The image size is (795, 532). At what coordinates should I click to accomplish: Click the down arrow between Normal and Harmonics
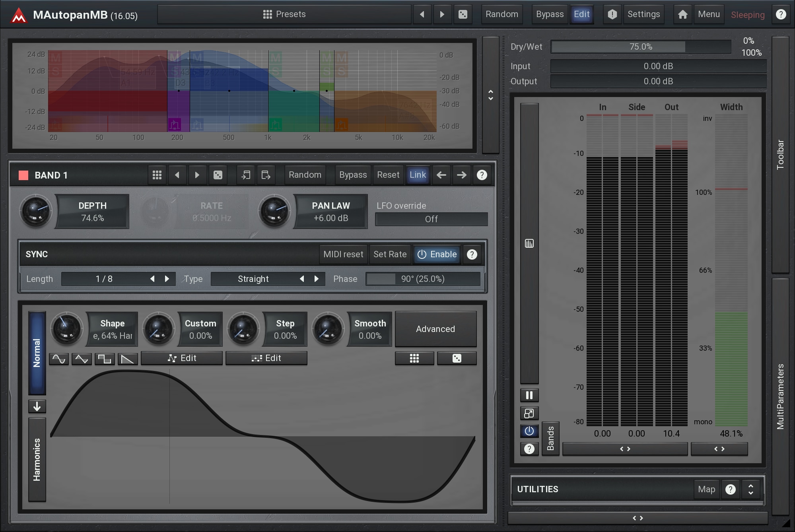click(x=37, y=406)
